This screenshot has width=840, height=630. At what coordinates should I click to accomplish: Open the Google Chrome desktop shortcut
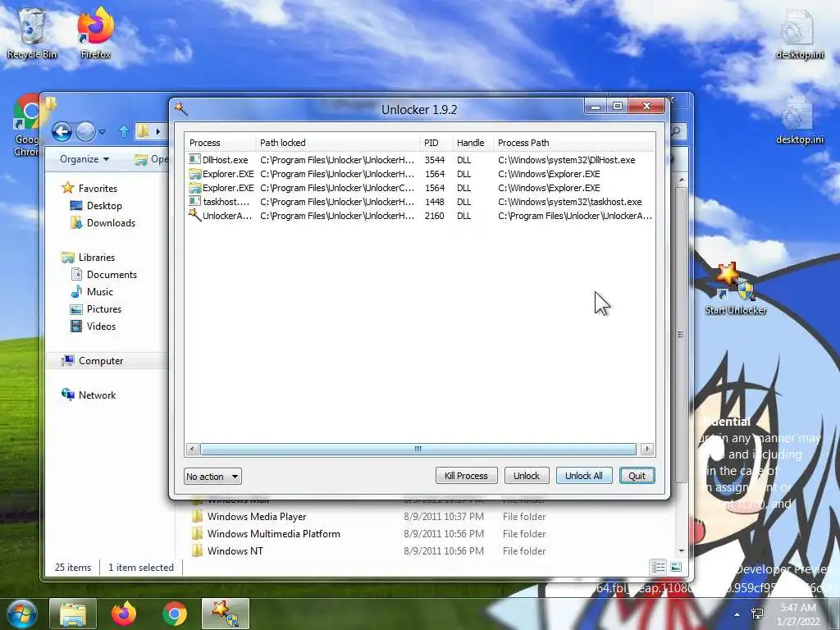(x=25, y=126)
